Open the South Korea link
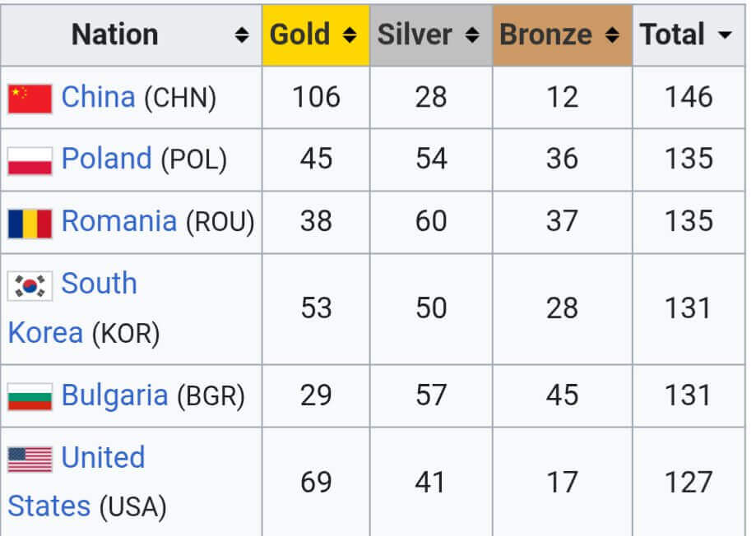756x536 pixels. pyautogui.click(x=99, y=284)
